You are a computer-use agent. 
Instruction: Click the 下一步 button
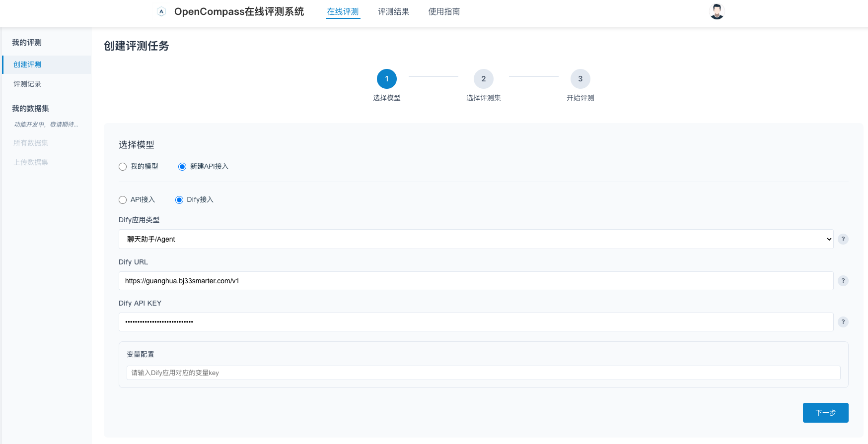pos(825,413)
